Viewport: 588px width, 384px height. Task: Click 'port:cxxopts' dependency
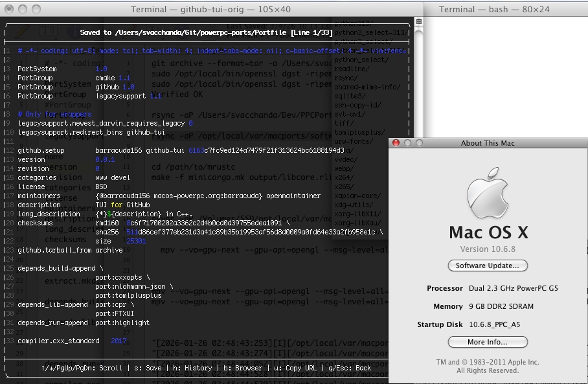(119, 278)
